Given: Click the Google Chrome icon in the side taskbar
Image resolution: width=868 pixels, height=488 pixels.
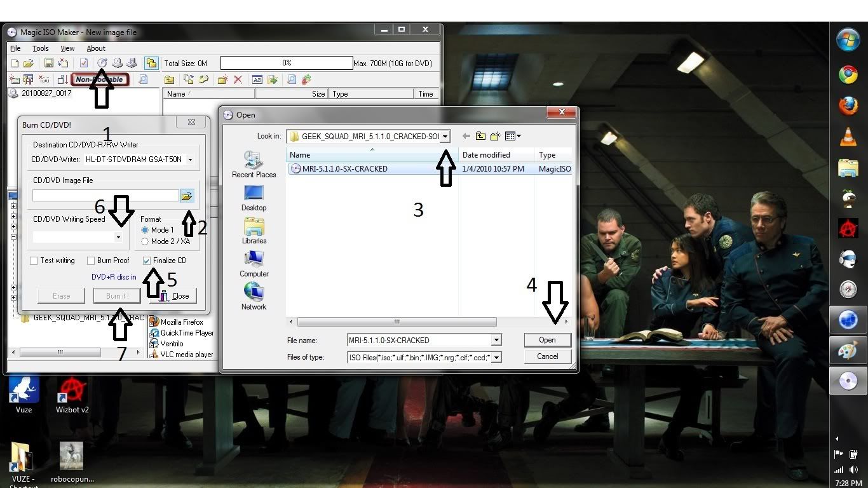Looking at the screenshot, I should (848, 75).
